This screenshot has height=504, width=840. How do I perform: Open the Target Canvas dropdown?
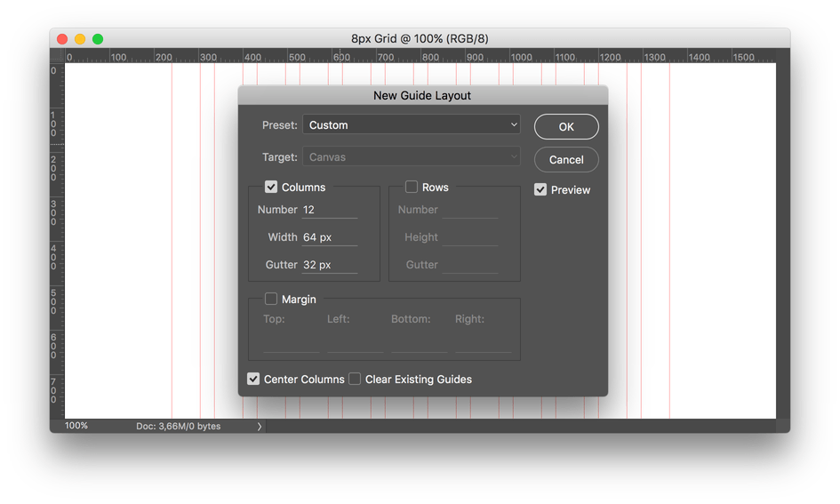pyautogui.click(x=411, y=157)
